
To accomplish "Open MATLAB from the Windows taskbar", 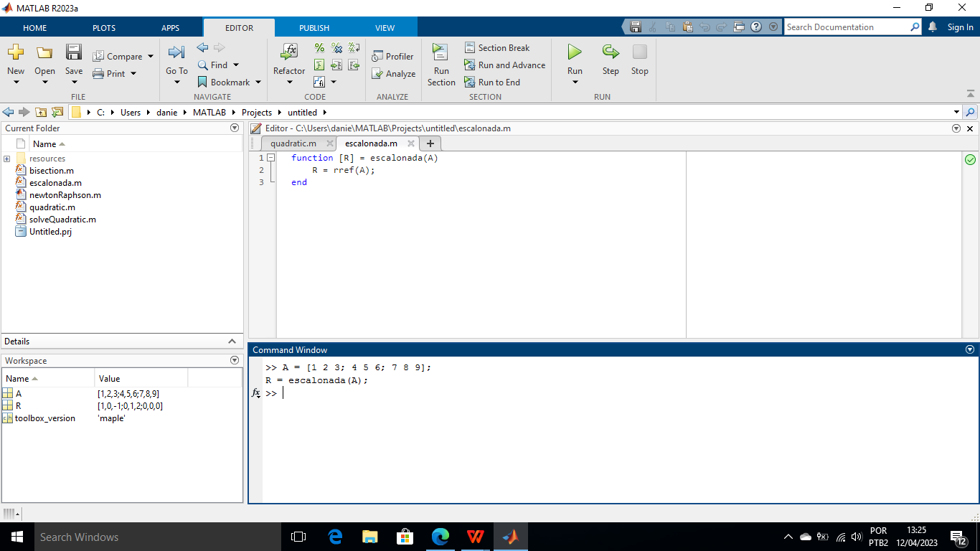I will (510, 537).
